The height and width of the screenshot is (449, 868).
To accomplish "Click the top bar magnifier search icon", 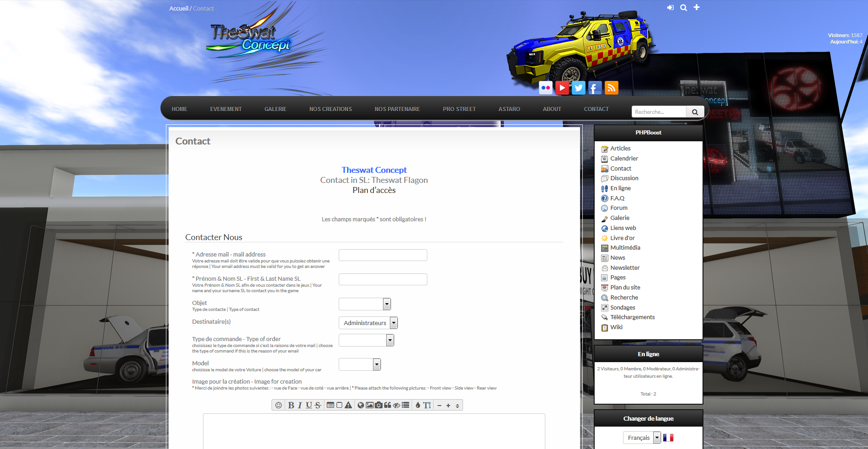I will [x=683, y=8].
